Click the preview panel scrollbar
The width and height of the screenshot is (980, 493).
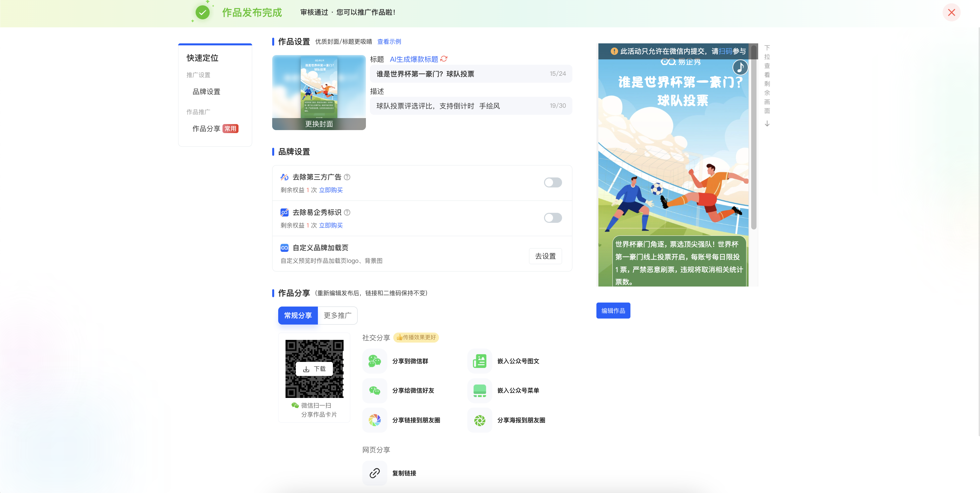pyautogui.click(x=753, y=137)
